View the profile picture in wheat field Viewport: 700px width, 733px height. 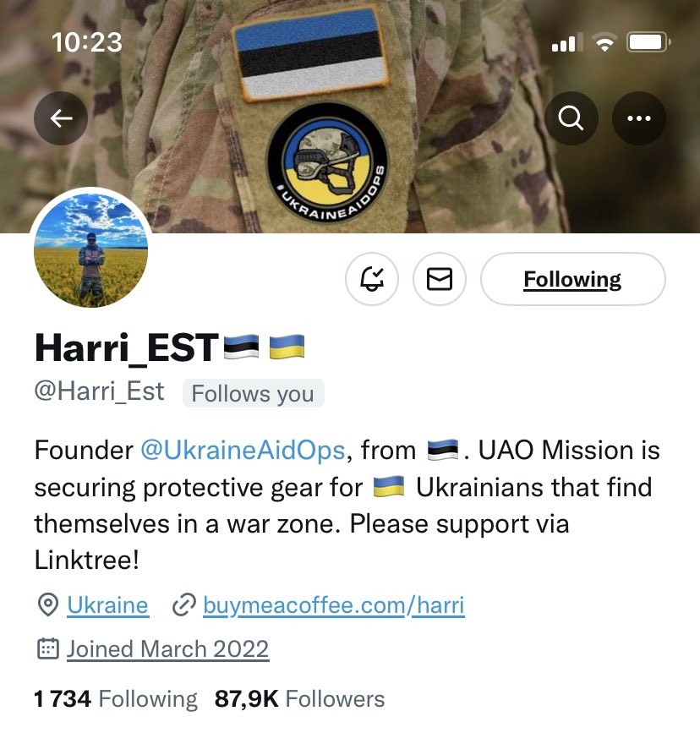[91, 249]
